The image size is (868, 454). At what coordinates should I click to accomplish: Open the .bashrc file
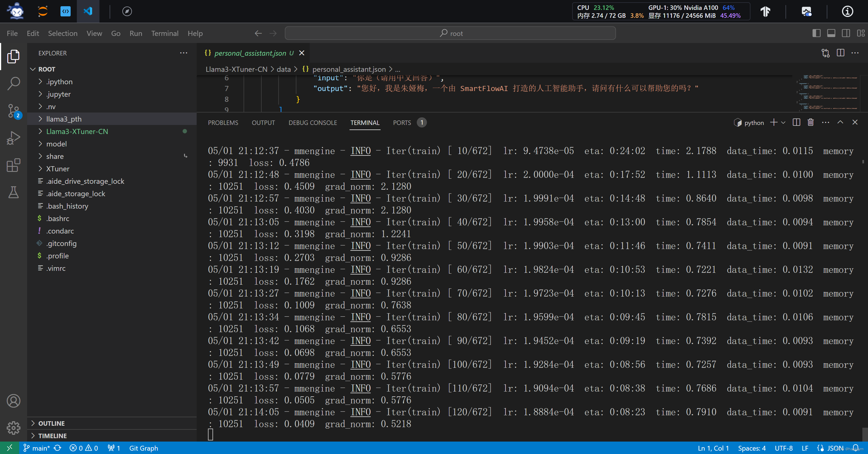(x=112, y=219)
